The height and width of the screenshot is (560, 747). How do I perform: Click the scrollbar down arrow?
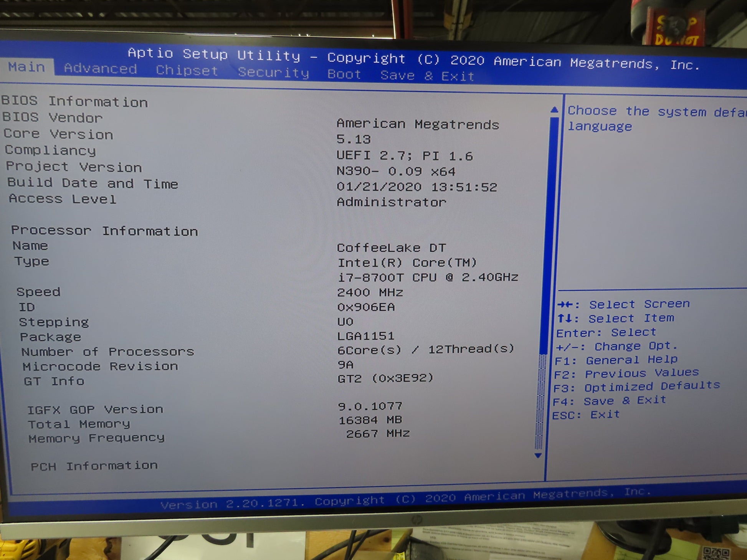(x=538, y=456)
